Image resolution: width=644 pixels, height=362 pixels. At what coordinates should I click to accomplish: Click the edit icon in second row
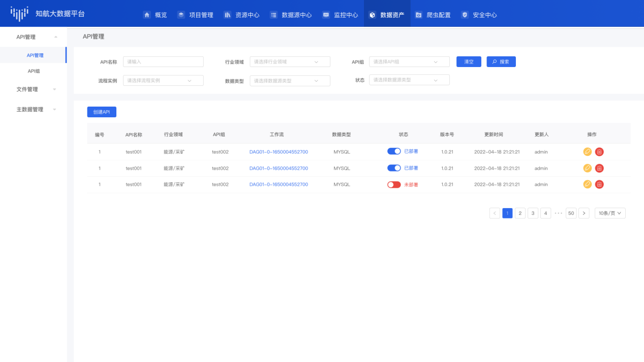587,168
